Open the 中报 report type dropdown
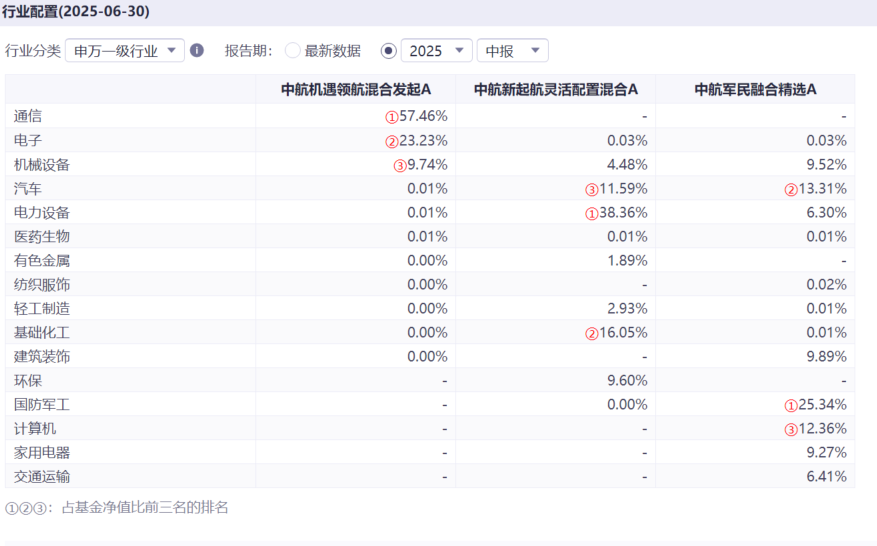The width and height of the screenshot is (877, 546). pyautogui.click(x=512, y=51)
